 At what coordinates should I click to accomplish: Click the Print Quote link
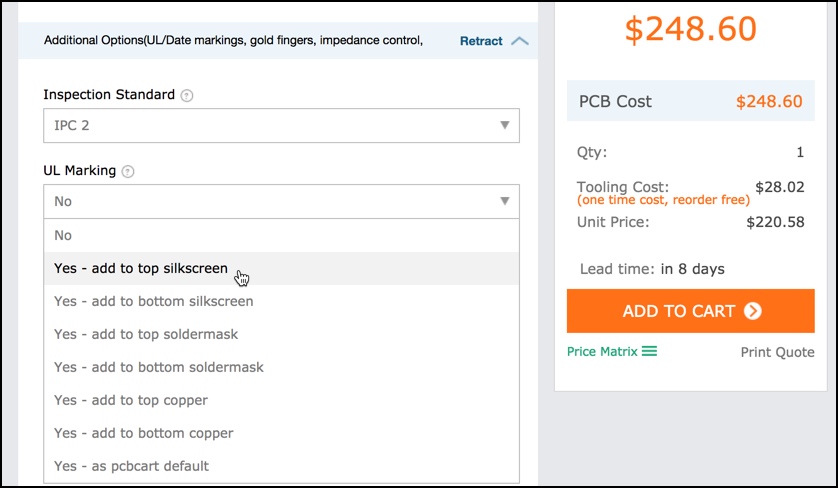tap(777, 352)
